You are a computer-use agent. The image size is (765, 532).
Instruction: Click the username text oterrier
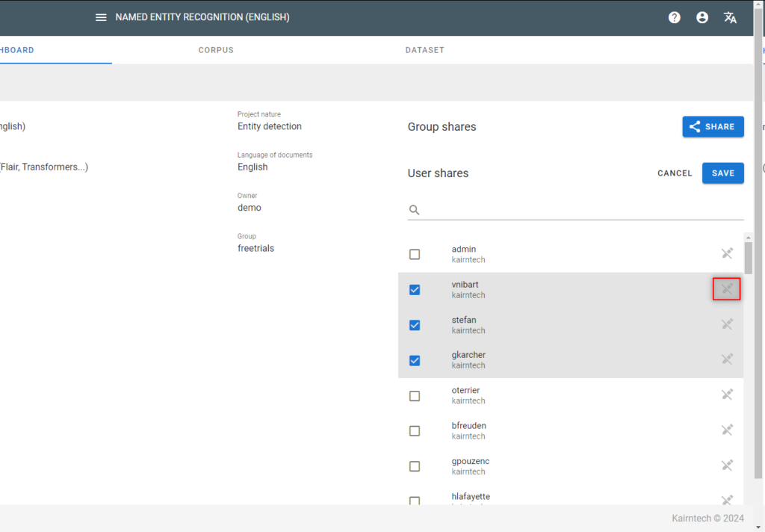(x=465, y=391)
